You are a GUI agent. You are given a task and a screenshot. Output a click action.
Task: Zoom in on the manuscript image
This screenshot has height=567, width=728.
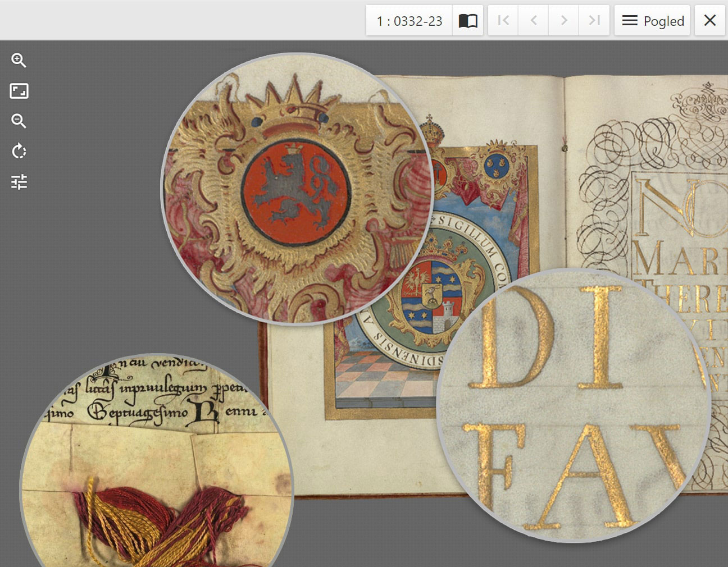[x=19, y=61]
